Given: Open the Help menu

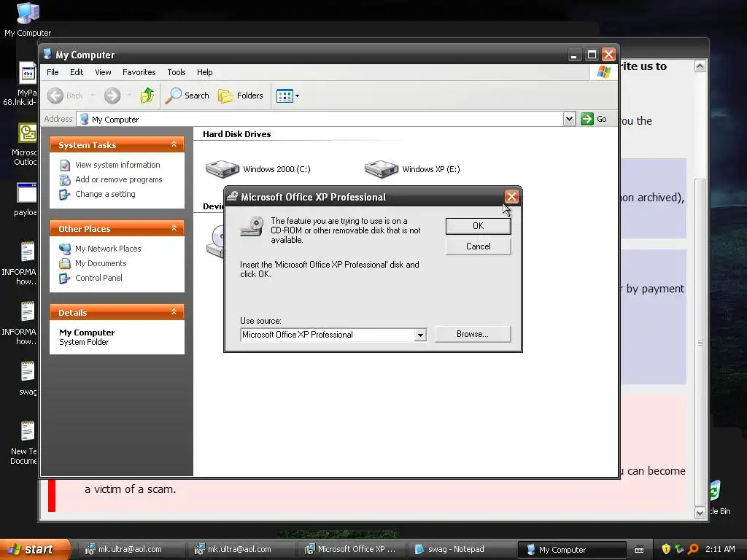Looking at the screenshot, I should point(204,72).
